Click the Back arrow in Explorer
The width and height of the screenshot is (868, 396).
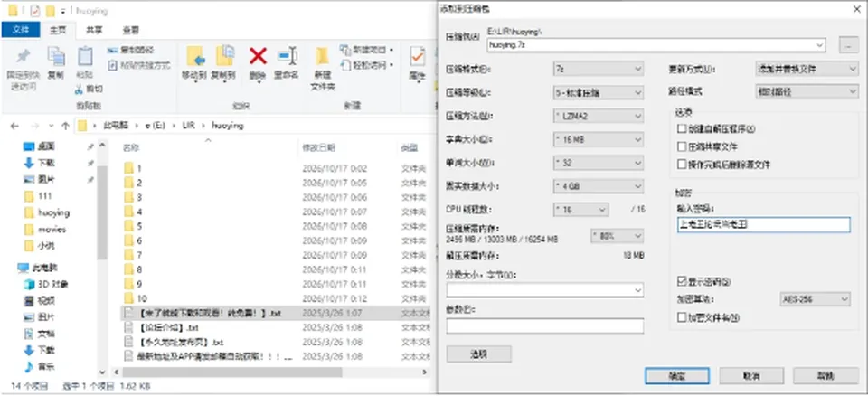[15, 126]
